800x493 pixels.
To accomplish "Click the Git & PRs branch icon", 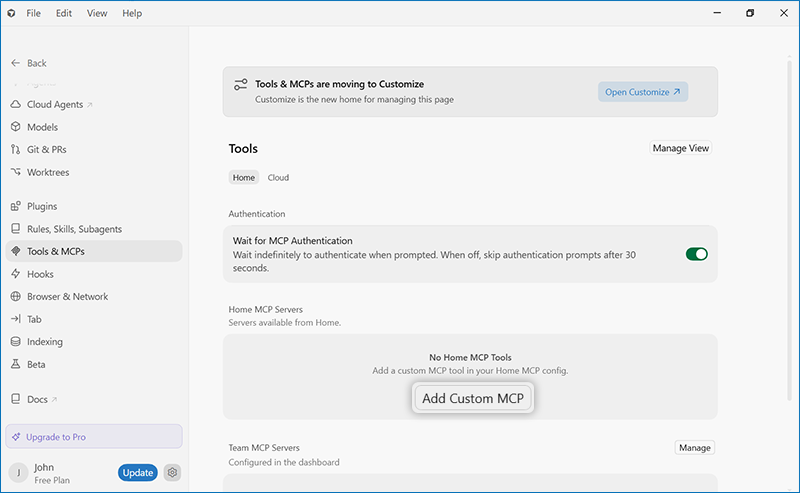I will pyautogui.click(x=16, y=150).
